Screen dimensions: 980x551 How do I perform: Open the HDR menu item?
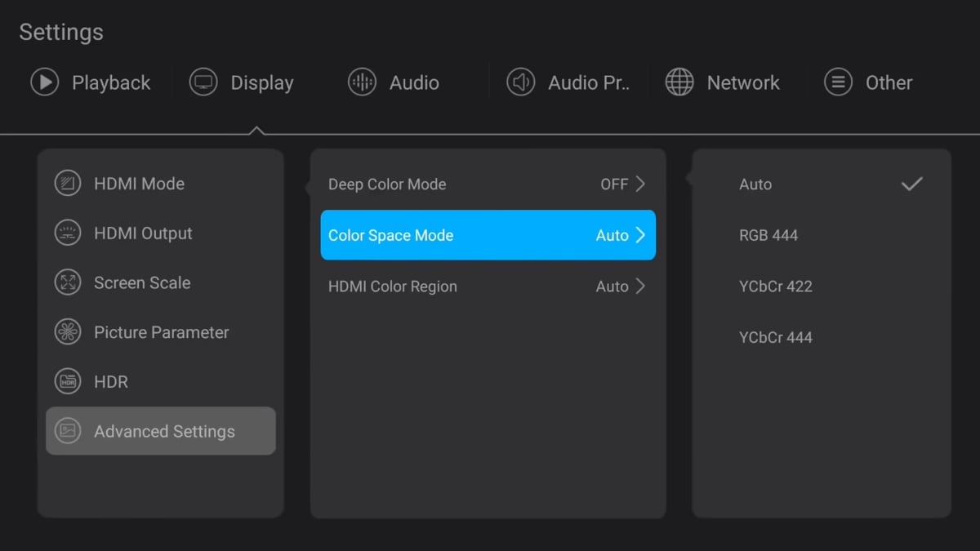tap(111, 382)
